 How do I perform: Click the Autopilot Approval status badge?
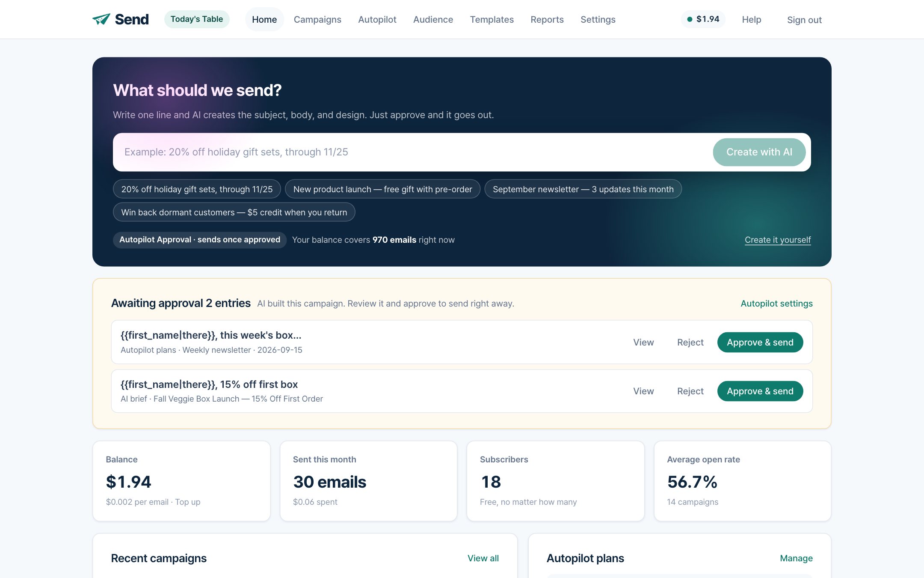(x=200, y=240)
